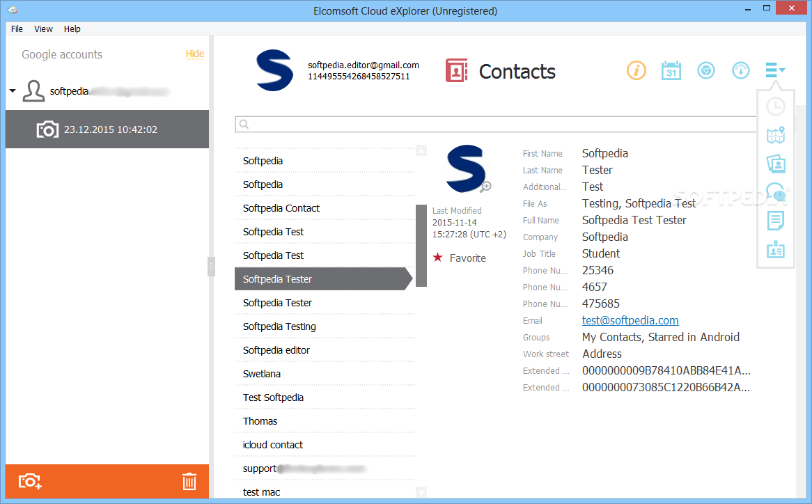This screenshot has height=504, width=812.
Task: Open the history clock icon in dropdown
Action: point(776,107)
